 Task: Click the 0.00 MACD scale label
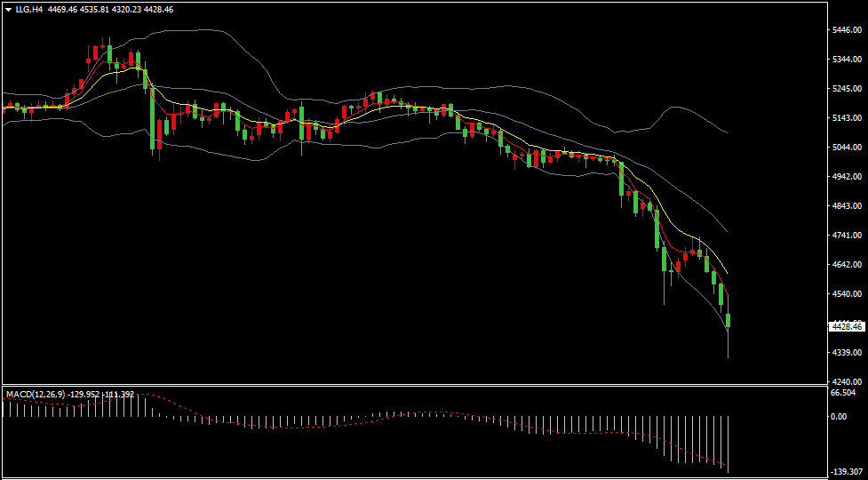[839, 416]
